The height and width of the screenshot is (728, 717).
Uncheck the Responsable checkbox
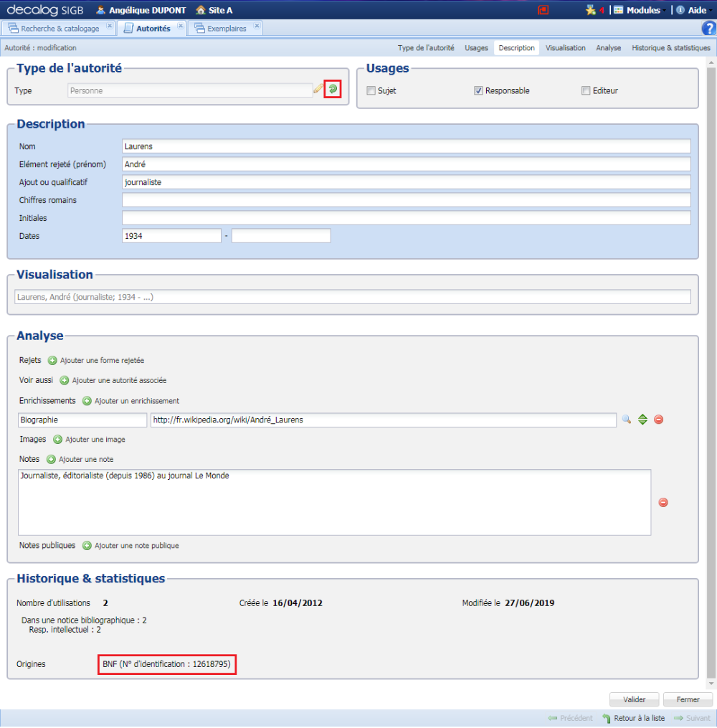click(478, 90)
